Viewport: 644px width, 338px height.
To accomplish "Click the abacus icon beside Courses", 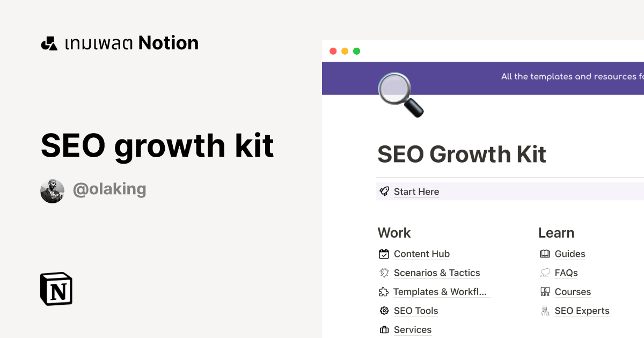I will click(545, 291).
